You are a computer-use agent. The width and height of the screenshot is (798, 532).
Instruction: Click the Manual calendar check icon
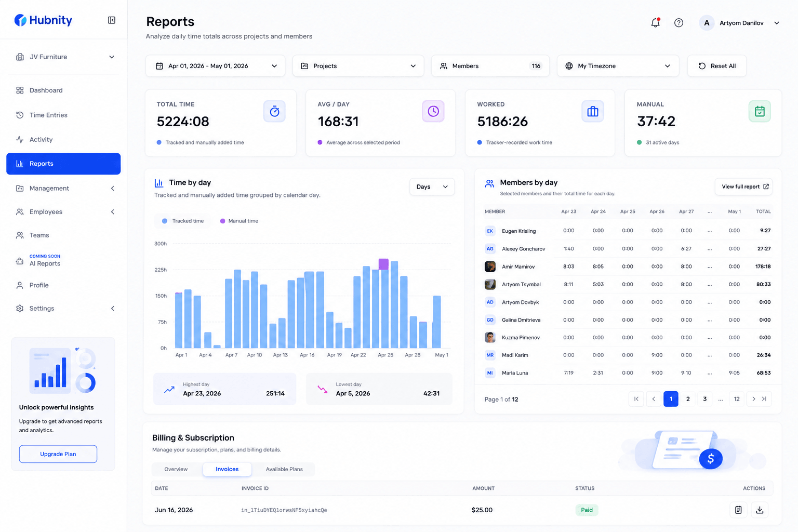point(760,111)
